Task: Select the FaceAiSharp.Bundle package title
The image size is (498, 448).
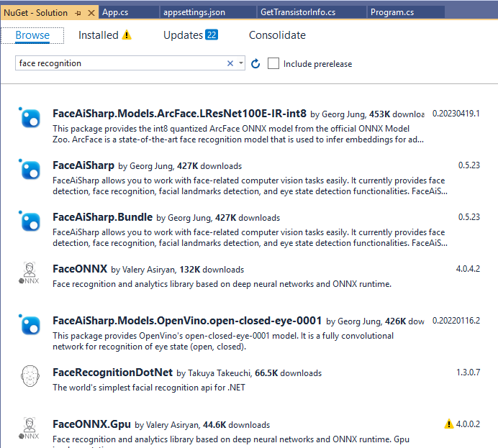Action: pyautogui.click(x=102, y=217)
